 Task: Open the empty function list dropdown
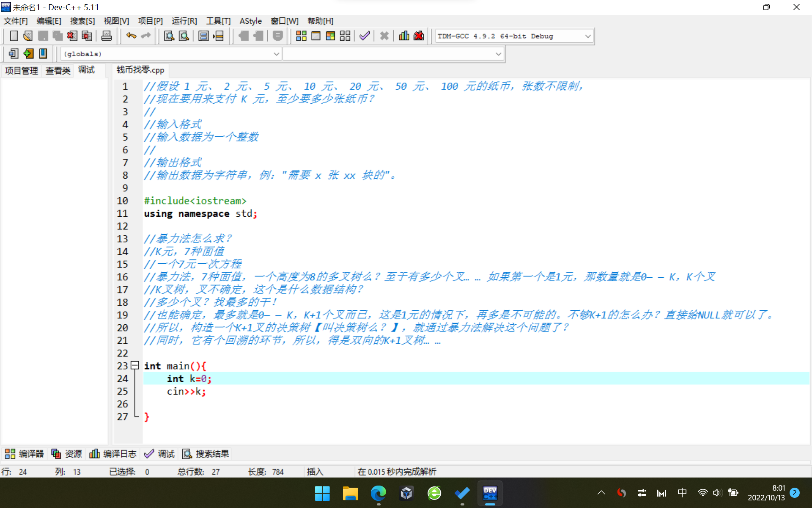pos(498,54)
